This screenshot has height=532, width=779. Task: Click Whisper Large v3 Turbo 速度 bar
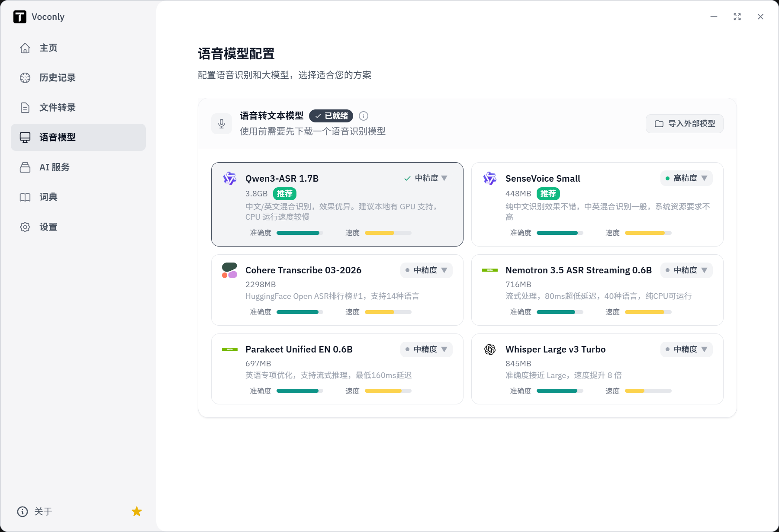point(648,391)
